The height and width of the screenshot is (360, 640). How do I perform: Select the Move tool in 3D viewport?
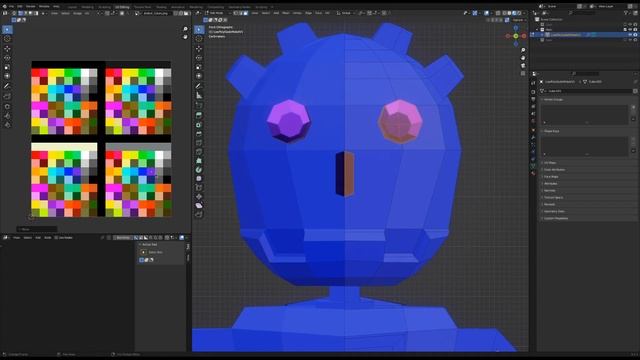pos(199,49)
